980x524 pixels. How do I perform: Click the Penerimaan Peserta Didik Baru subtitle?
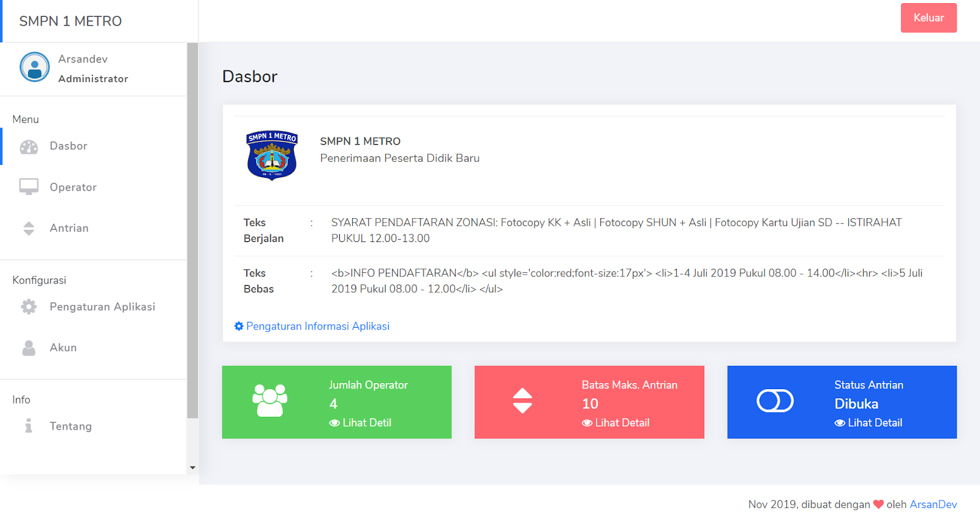pos(400,158)
